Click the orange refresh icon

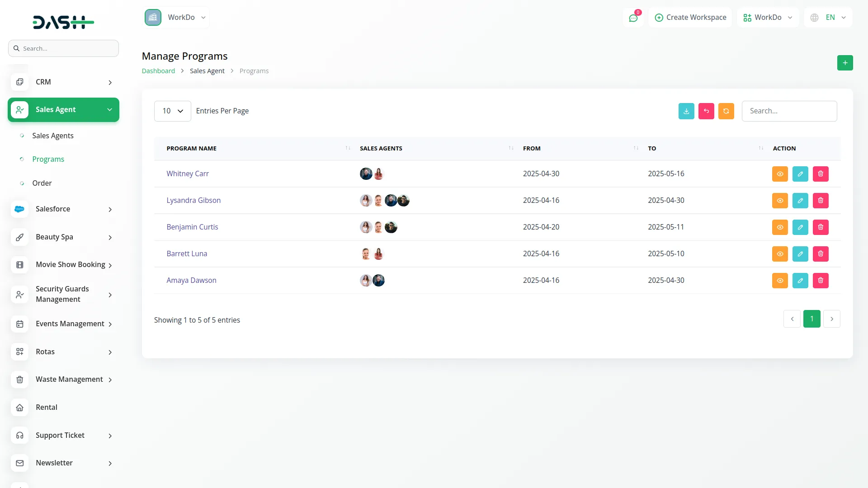[726, 111]
